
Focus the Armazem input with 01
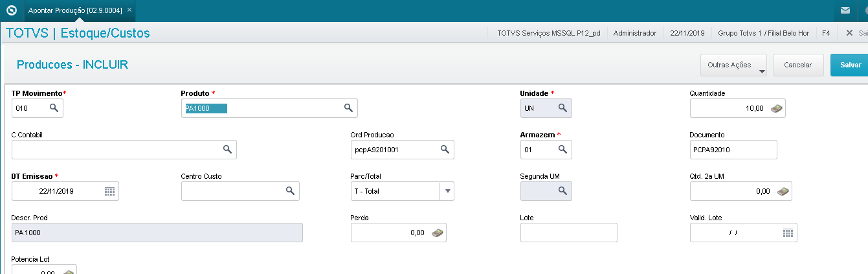coord(546,149)
